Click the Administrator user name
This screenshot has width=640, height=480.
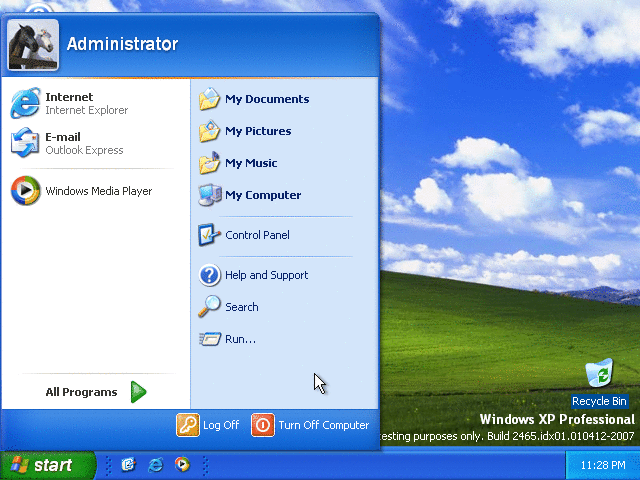pos(122,44)
